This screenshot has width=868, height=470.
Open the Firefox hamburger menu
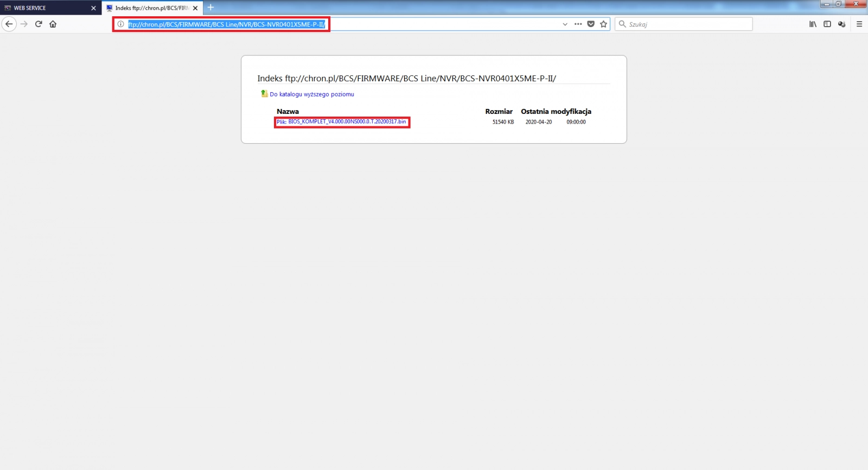859,24
